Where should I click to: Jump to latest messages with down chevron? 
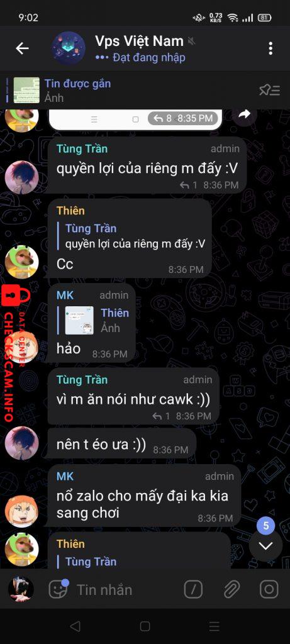(265, 545)
